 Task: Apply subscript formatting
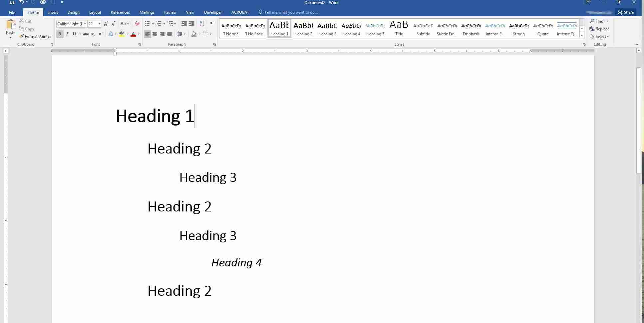click(93, 34)
